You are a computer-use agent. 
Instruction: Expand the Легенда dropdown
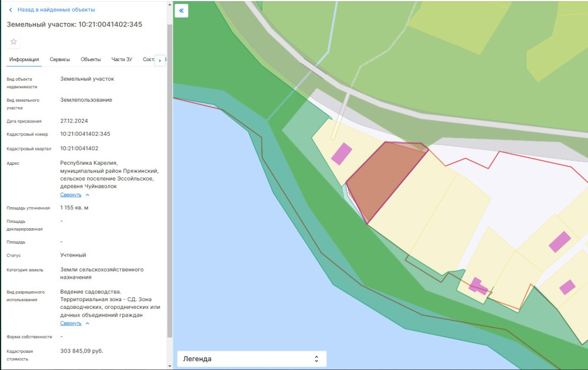coord(252,359)
